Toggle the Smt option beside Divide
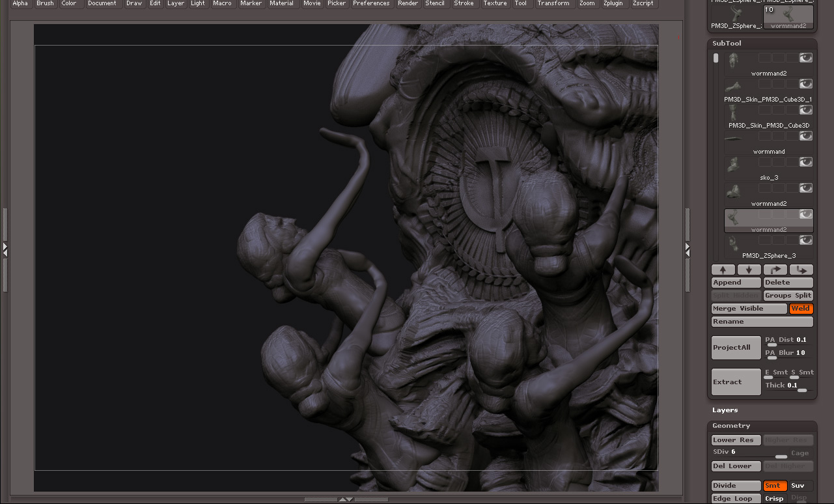Image resolution: width=834 pixels, height=504 pixels. click(x=775, y=486)
